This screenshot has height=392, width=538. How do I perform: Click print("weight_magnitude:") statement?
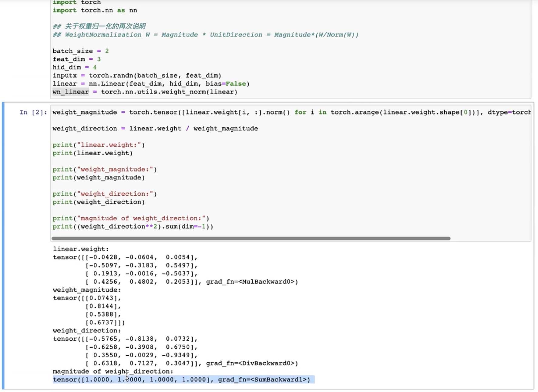[105, 170]
